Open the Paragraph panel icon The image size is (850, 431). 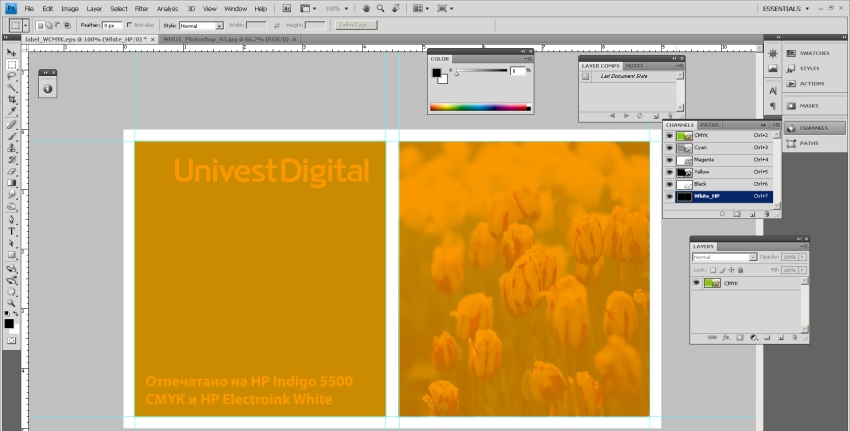(773, 106)
